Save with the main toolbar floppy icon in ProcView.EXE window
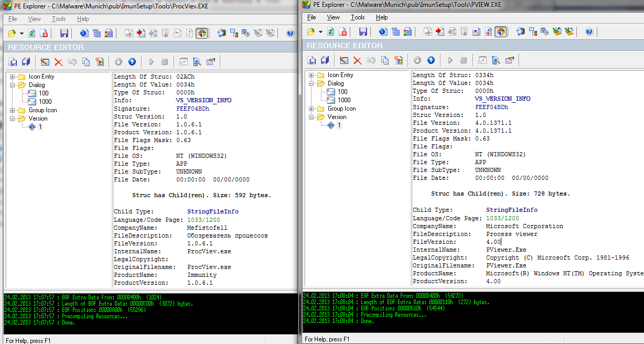Image resolution: width=644 pixels, height=344 pixels. pyautogui.click(x=65, y=33)
